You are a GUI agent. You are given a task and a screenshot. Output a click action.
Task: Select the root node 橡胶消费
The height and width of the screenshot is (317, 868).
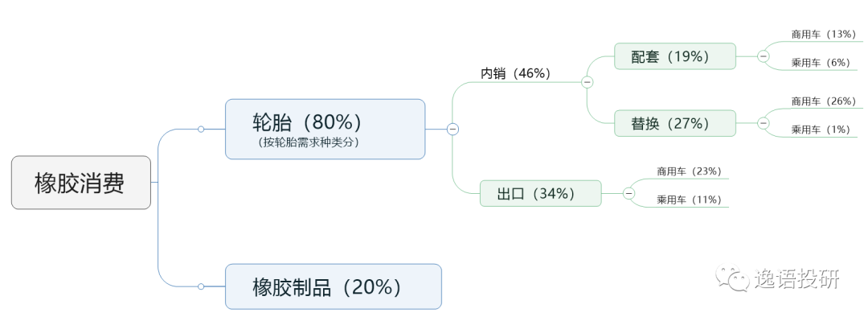[x=81, y=183]
